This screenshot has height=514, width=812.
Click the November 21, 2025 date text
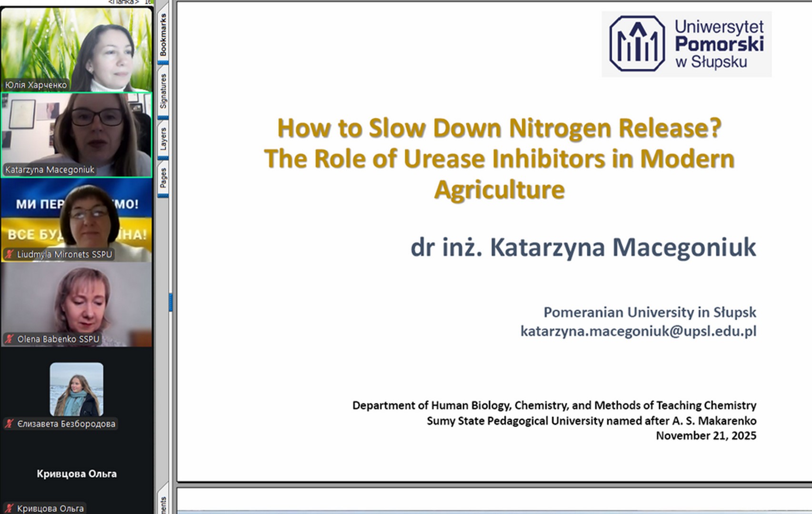[x=706, y=435]
